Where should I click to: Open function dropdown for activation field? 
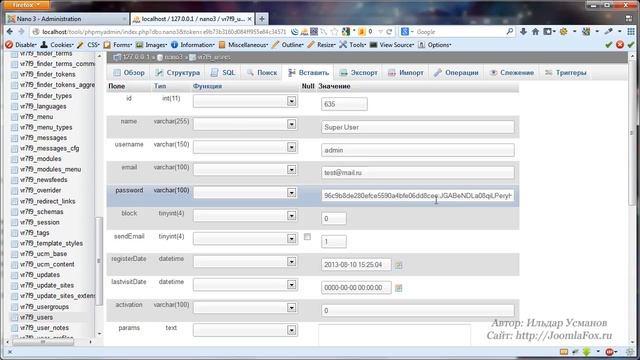point(245,307)
